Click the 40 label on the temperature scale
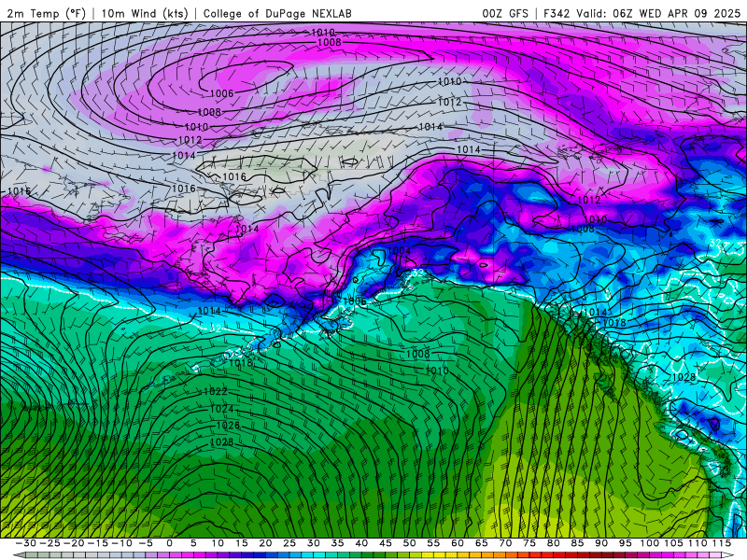This screenshot has height=560, width=747. coord(361,543)
